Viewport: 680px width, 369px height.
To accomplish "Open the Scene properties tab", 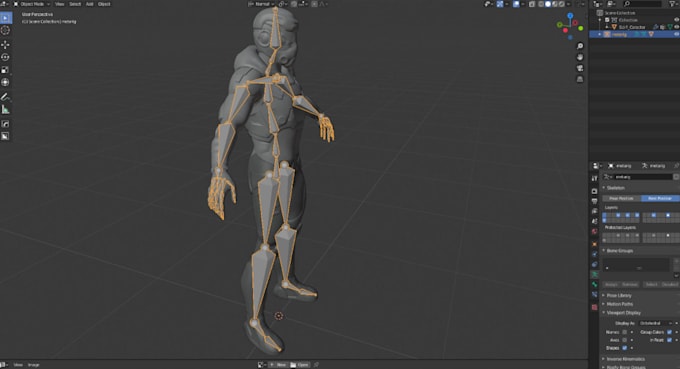I will [594, 221].
